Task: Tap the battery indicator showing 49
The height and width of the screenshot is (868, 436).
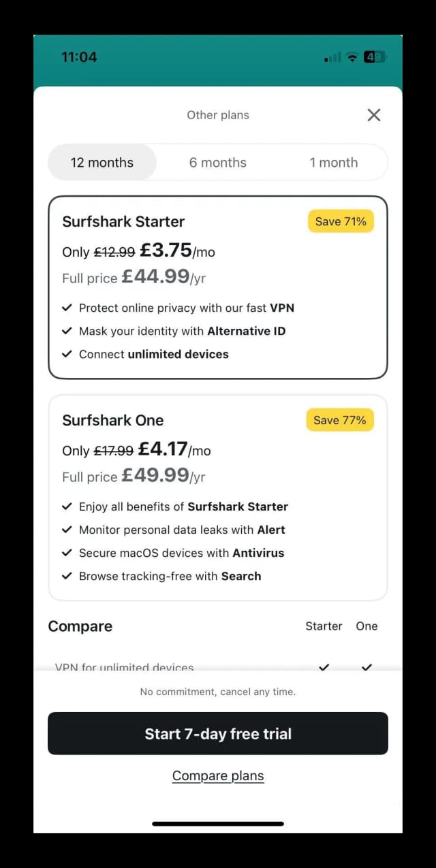Action: [373, 57]
